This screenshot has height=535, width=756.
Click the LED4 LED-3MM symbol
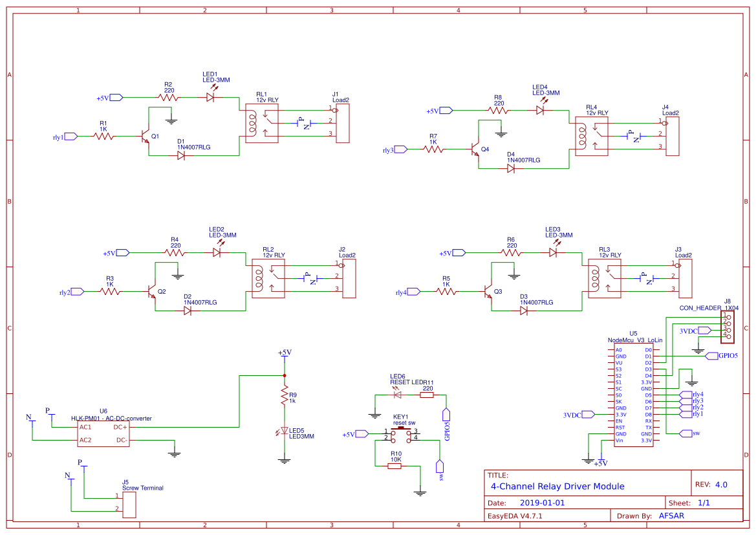[x=539, y=111]
